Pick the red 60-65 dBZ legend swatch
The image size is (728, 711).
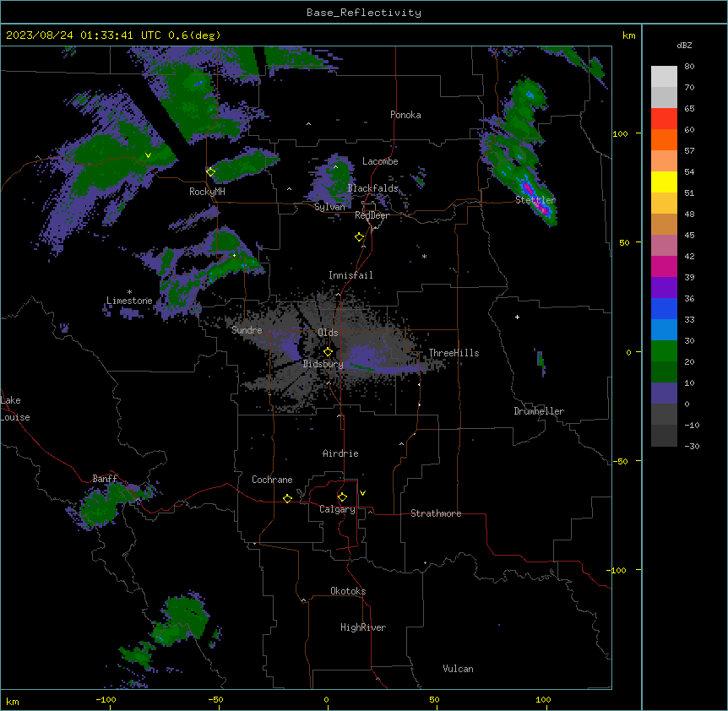coord(664,119)
